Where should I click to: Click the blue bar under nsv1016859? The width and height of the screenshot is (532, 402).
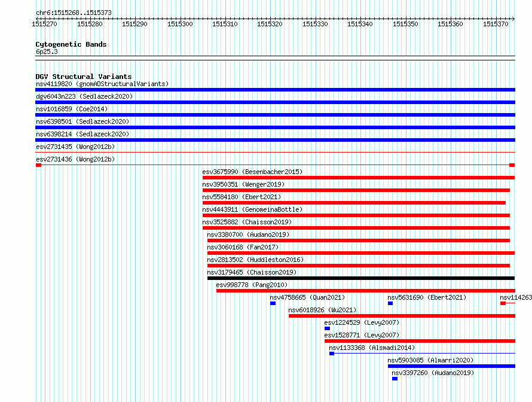[275, 115]
